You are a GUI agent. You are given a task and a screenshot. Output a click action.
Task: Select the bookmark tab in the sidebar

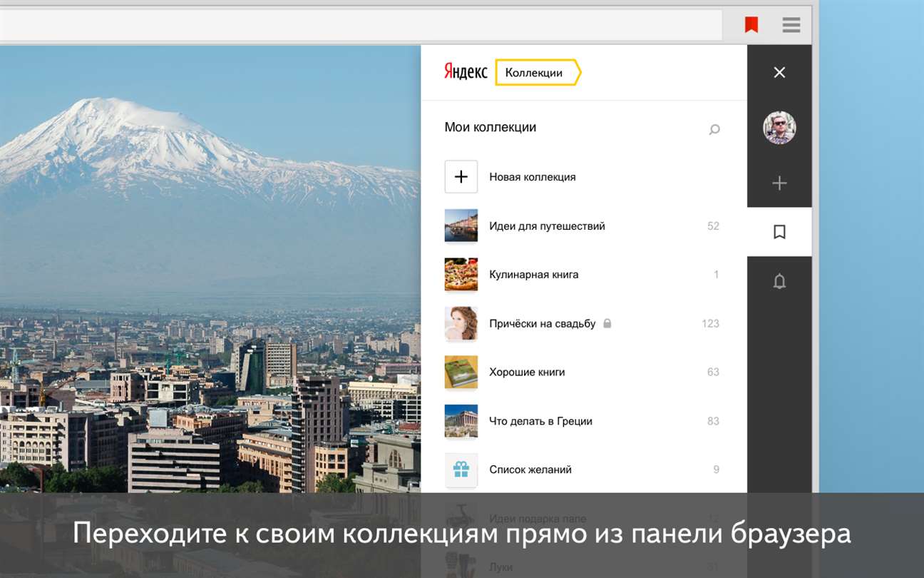779,232
